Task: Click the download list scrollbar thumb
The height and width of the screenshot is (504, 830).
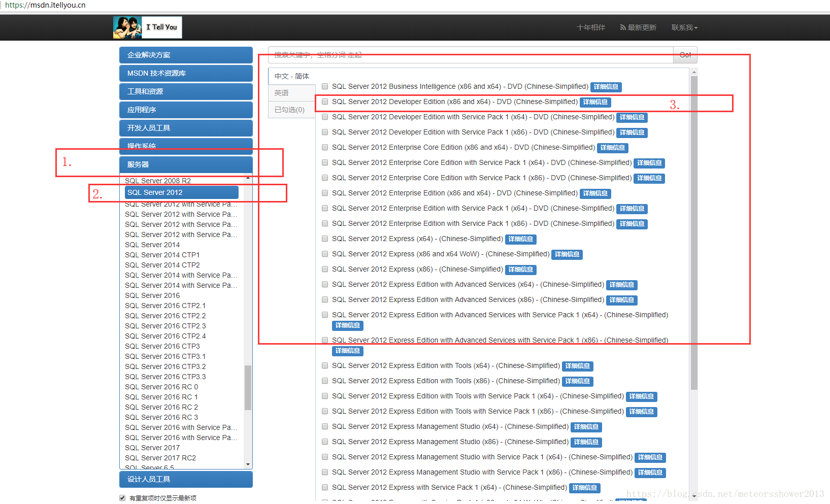Action: coord(694,233)
